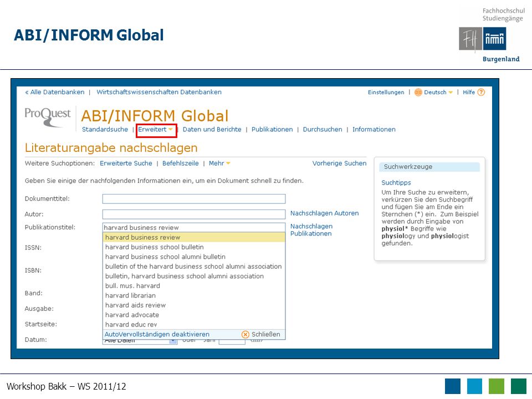Image resolution: width=532 pixels, height=399 pixels.
Task: Open Befehlszeile link
Action: click(181, 163)
